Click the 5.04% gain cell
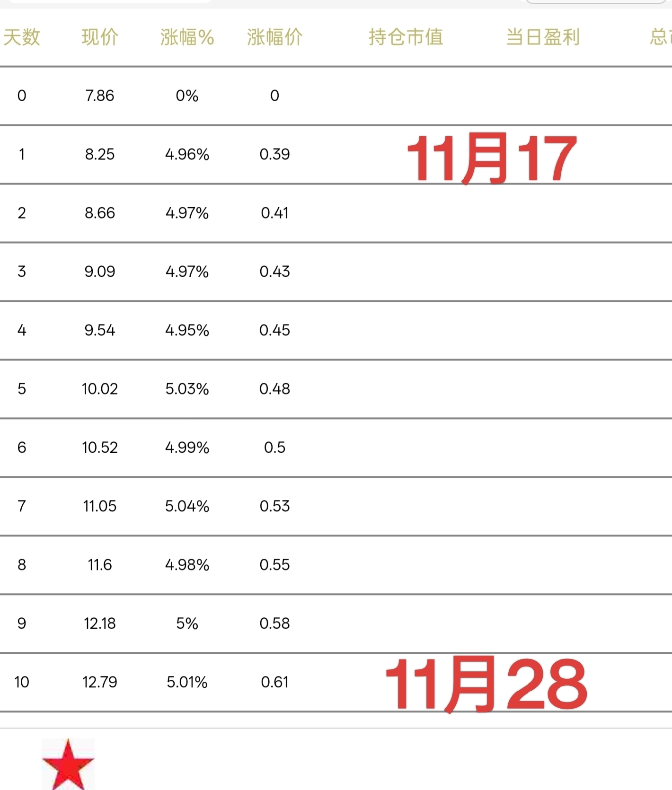The image size is (672, 790). tap(187, 506)
